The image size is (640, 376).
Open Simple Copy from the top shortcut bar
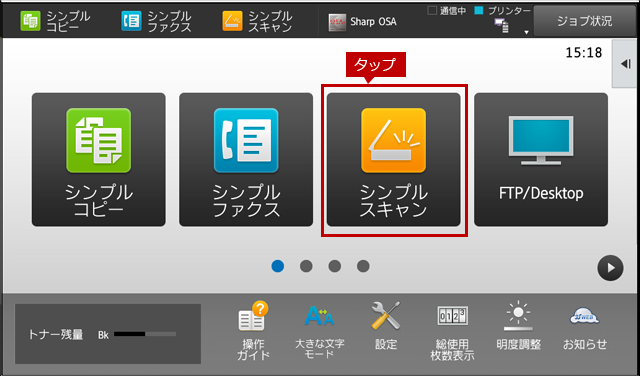click(55, 21)
